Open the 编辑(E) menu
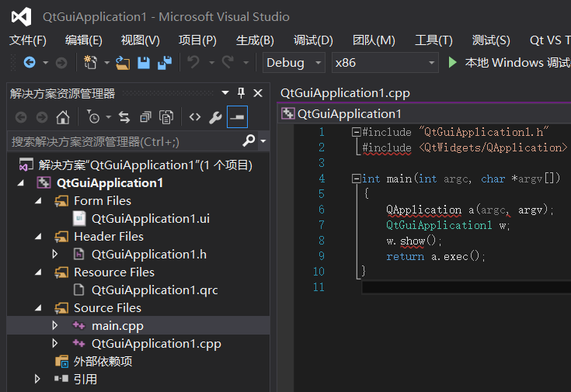The image size is (571, 392). 84,40
